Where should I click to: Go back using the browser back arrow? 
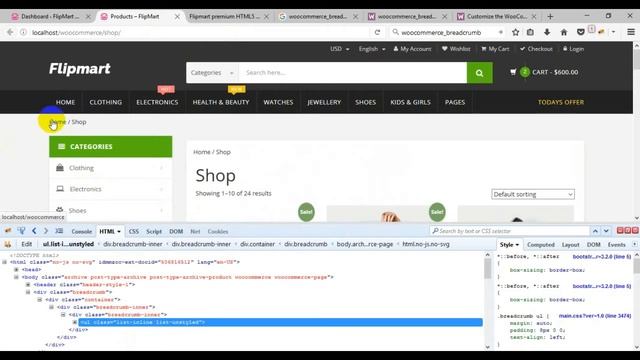[10, 32]
